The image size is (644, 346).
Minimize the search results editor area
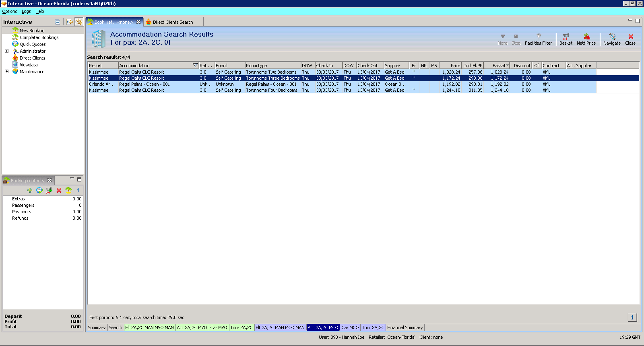(x=630, y=20)
